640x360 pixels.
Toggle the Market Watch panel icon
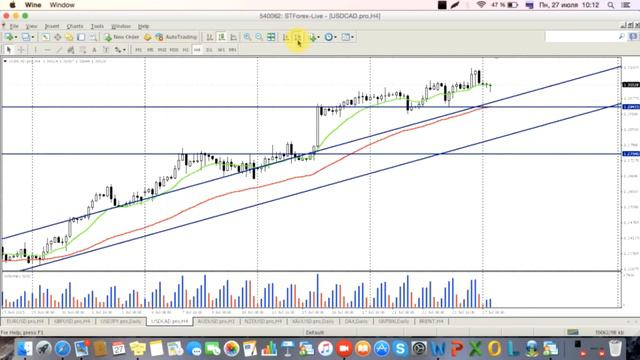pyautogui.click(x=45, y=37)
